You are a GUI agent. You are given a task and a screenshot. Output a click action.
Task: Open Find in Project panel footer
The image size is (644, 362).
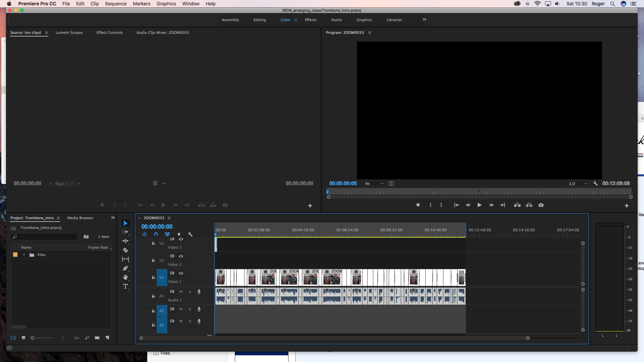(87, 338)
